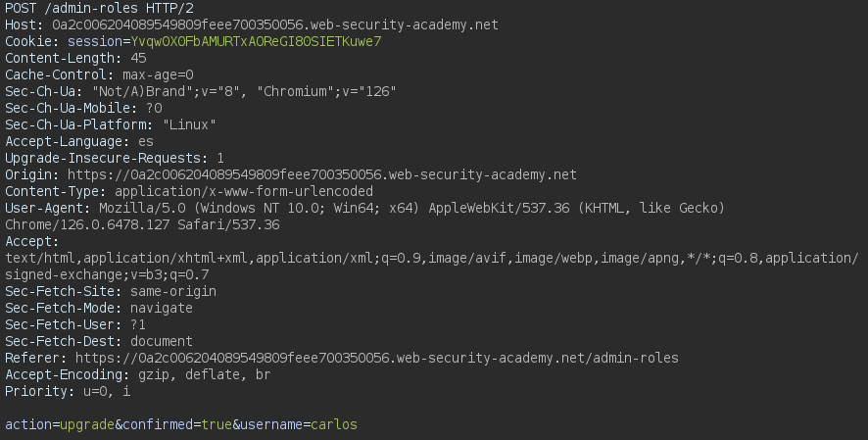The image size is (868, 440).
Task: Click the Accept-Language value es
Action: tap(146, 142)
